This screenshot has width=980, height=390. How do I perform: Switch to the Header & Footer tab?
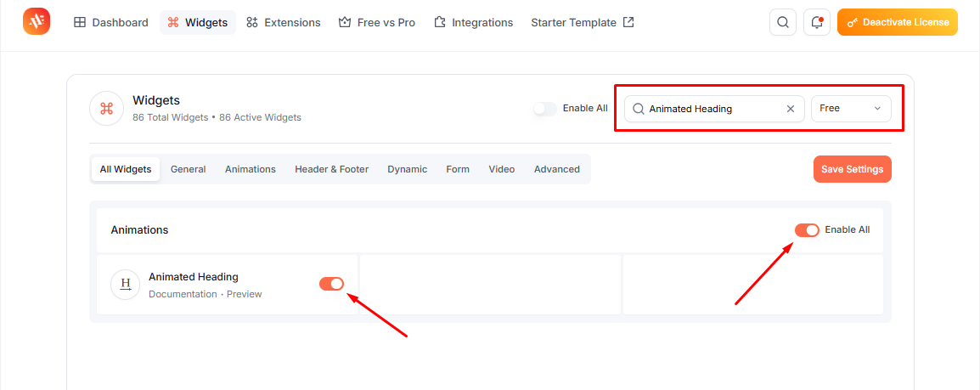coord(332,169)
